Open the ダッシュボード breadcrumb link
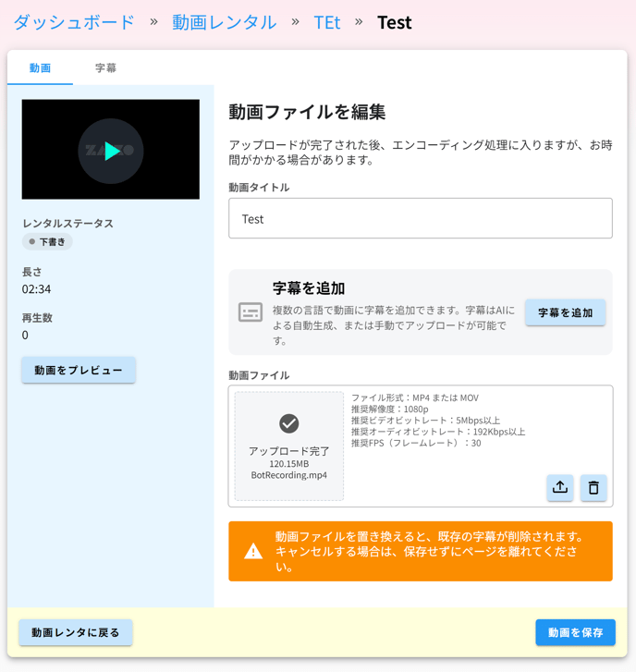The image size is (636, 672). 74,22
